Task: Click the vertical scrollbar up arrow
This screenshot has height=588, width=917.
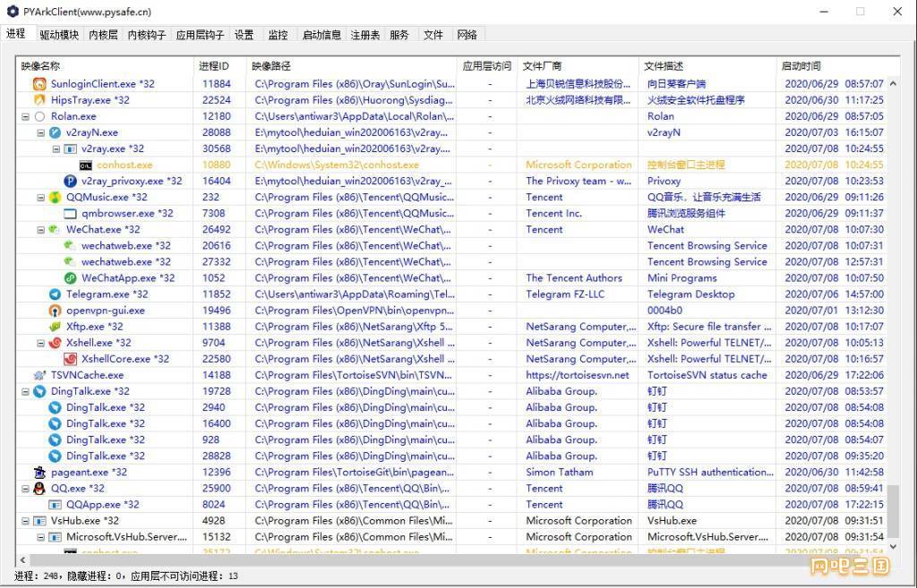Action: [x=893, y=83]
